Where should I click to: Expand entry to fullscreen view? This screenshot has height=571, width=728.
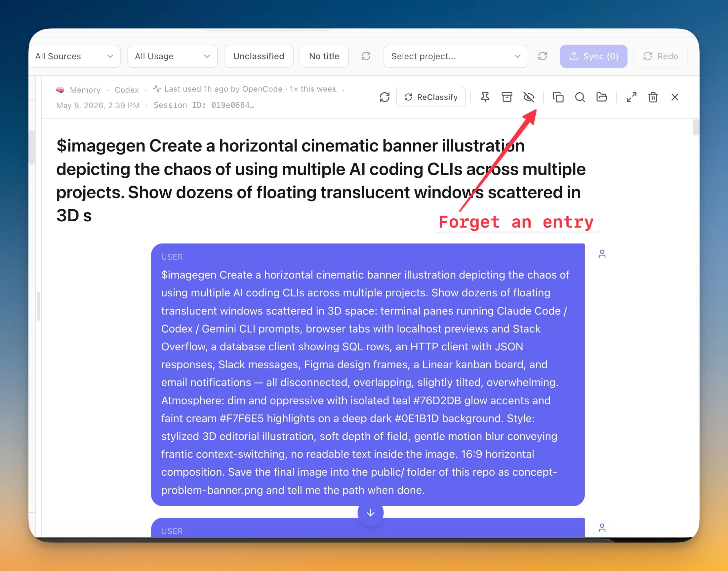(x=631, y=97)
